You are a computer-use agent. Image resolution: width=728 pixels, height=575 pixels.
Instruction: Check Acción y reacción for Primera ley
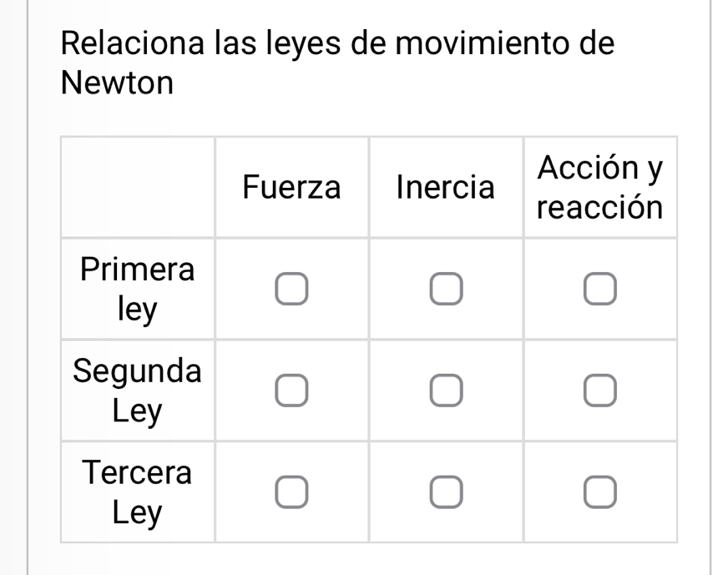[x=599, y=289]
